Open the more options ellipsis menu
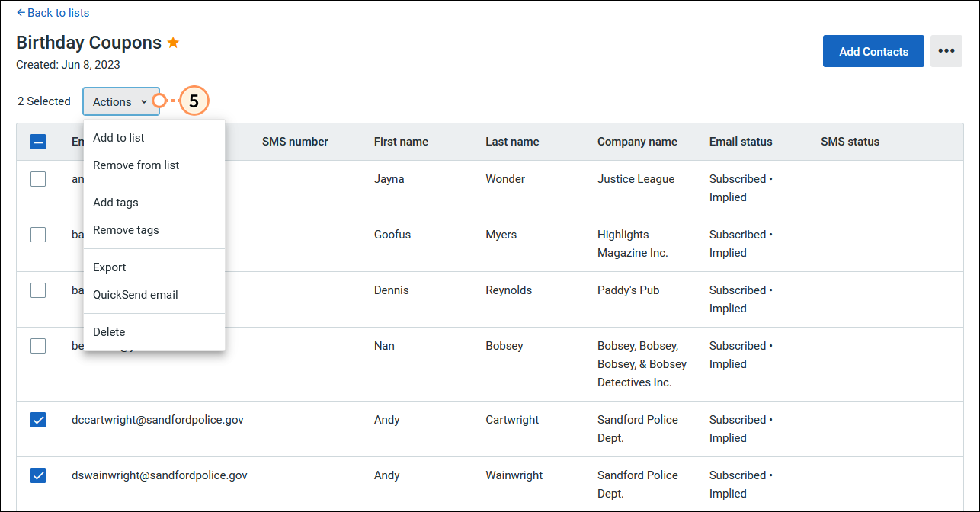 pyautogui.click(x=946, y=50)
